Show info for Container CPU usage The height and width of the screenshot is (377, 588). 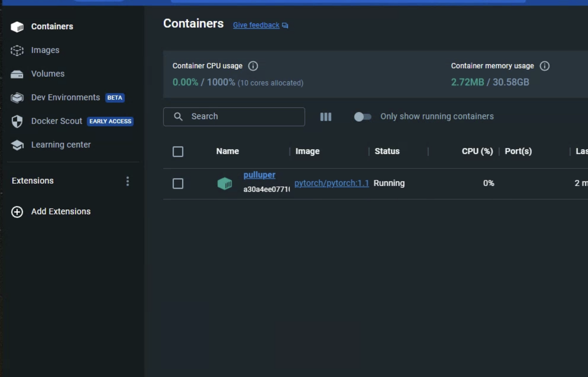[x=253, y=66]
